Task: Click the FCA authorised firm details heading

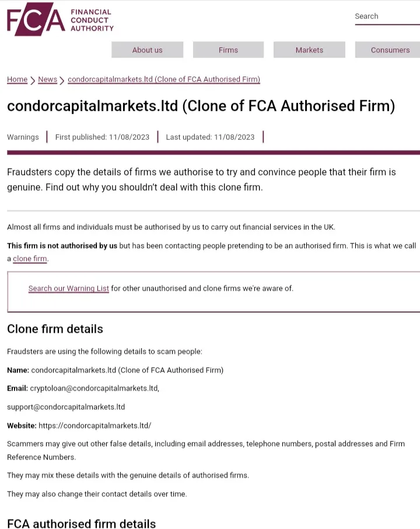Action: 81,523
